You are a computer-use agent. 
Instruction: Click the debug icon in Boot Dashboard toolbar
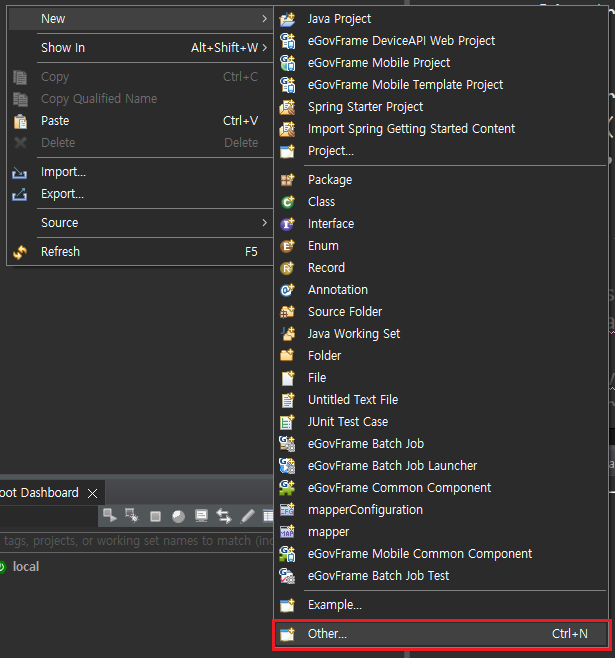point(132,516)
